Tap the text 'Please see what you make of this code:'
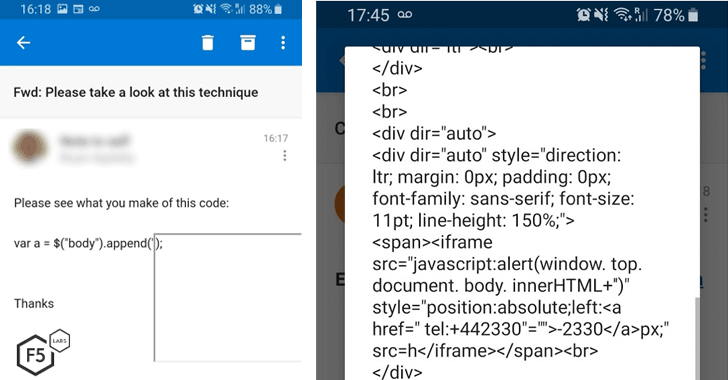 (121, 203)
